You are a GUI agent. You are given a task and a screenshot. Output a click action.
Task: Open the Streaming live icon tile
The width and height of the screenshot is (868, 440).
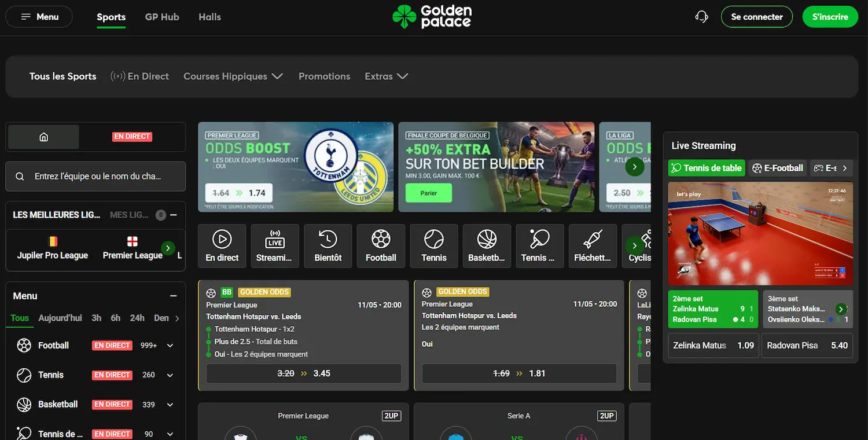(x=275, y=246)
